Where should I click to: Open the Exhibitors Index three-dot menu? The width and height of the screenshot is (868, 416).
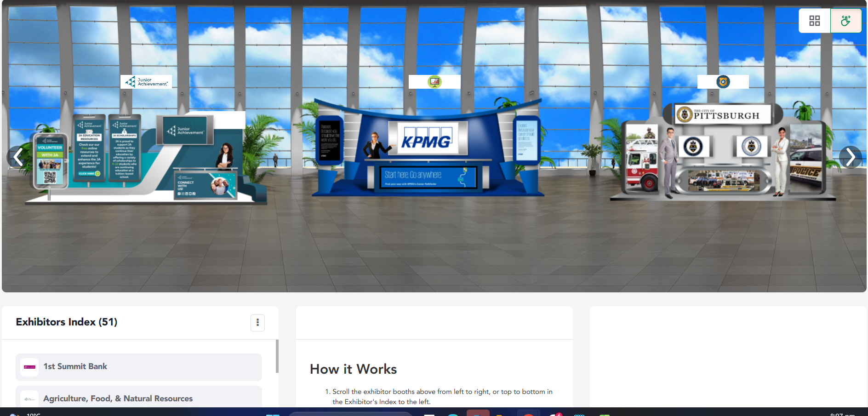coord(257,323)
